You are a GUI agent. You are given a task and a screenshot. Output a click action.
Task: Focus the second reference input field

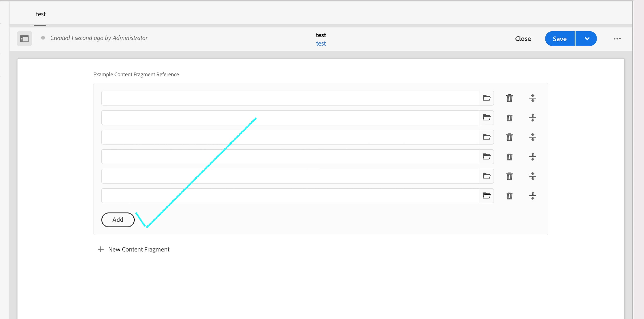(290, 118)
